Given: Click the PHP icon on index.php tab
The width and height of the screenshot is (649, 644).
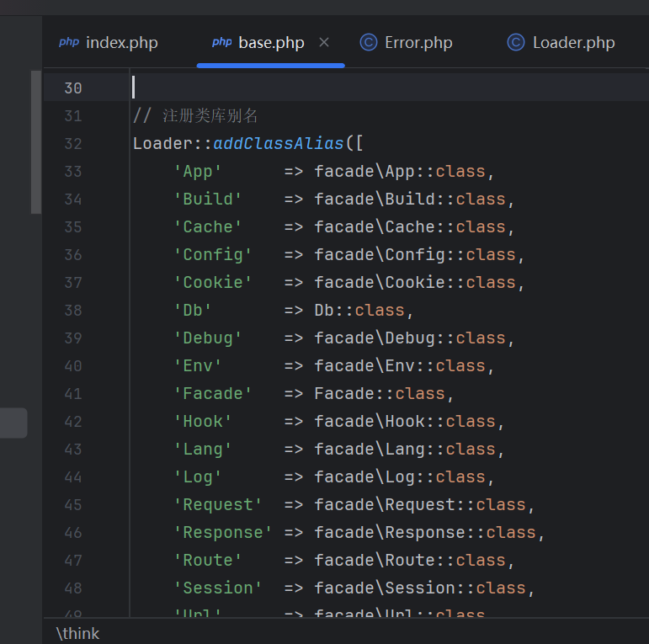Looking at the screenshot, I should click(x=69, y=42).
